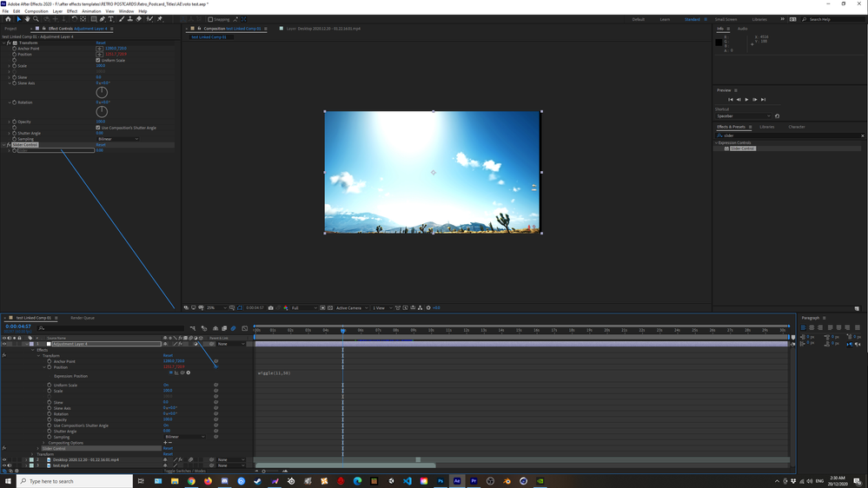Toggle the Uniform Scale checkbox
The width and height of the screenshot is (868, 488).
[99, 61]
